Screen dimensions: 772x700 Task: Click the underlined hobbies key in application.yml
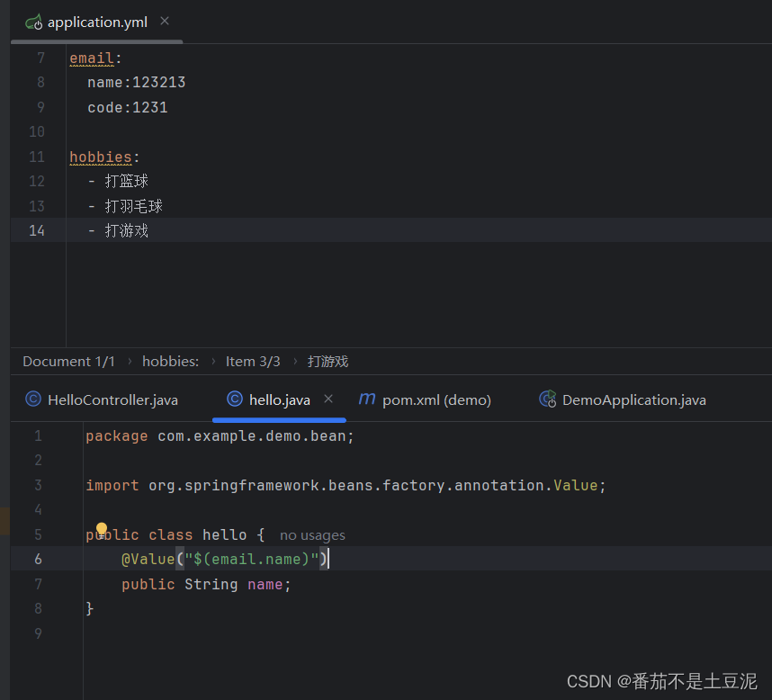99,157
